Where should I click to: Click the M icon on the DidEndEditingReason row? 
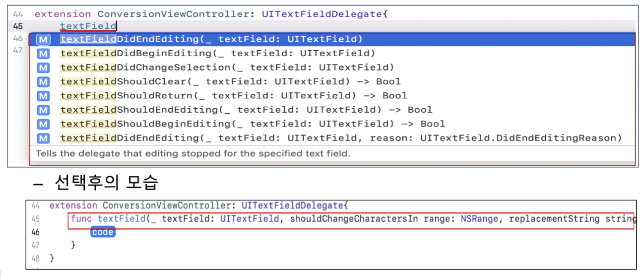[44, 138]
